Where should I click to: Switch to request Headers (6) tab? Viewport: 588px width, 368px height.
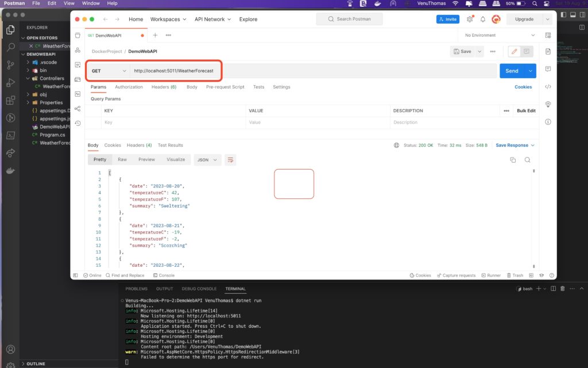(164, 87)
